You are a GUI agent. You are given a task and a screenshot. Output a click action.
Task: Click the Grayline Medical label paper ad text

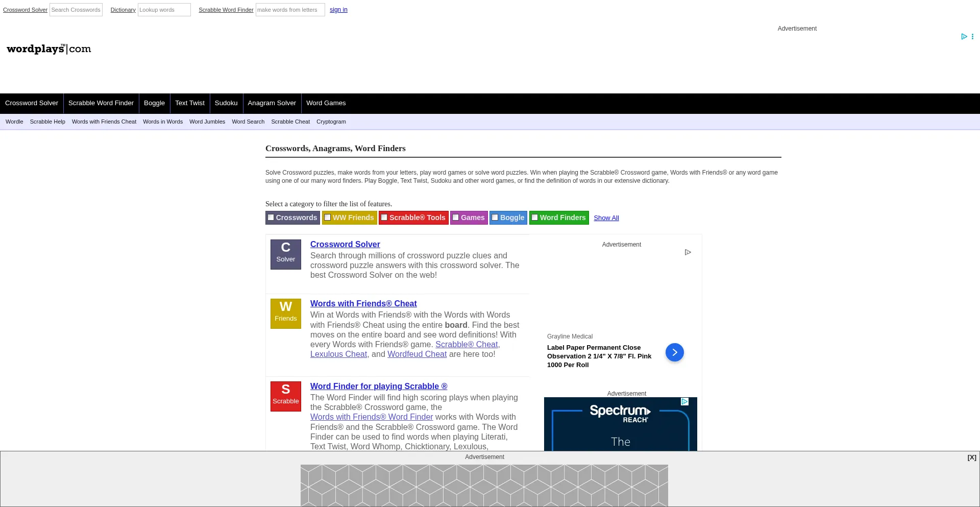[x=599, y=356]
